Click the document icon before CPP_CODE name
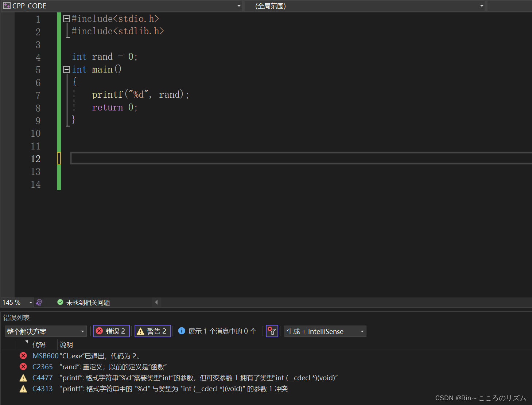Screen dimensions: 532x405 click(7, 5)
